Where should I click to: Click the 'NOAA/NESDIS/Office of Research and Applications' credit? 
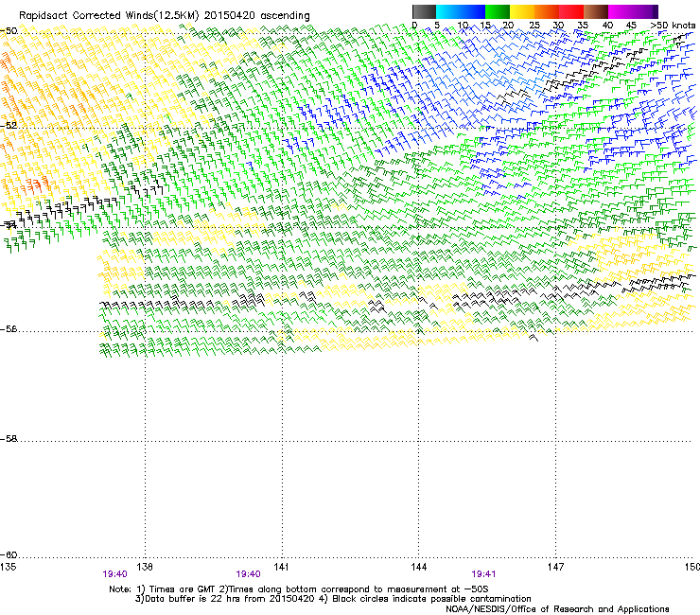[x=557, y=609]
